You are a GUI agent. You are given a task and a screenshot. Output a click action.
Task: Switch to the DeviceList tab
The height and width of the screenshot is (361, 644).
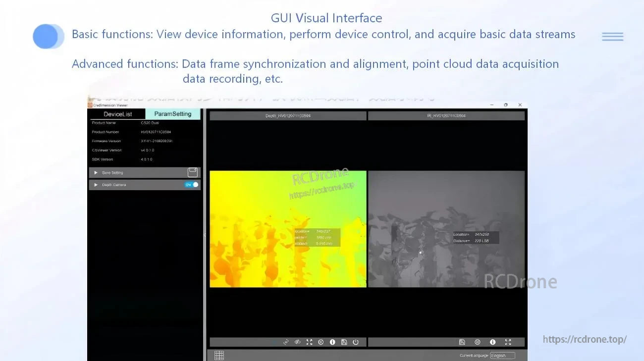117,114
